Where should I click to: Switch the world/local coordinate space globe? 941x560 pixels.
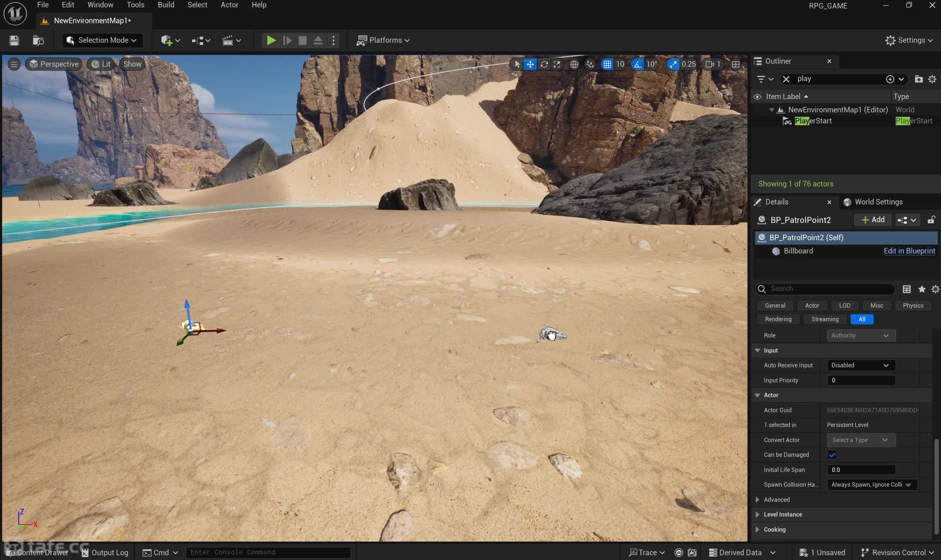pyautogui.click(x=574, y=64)
